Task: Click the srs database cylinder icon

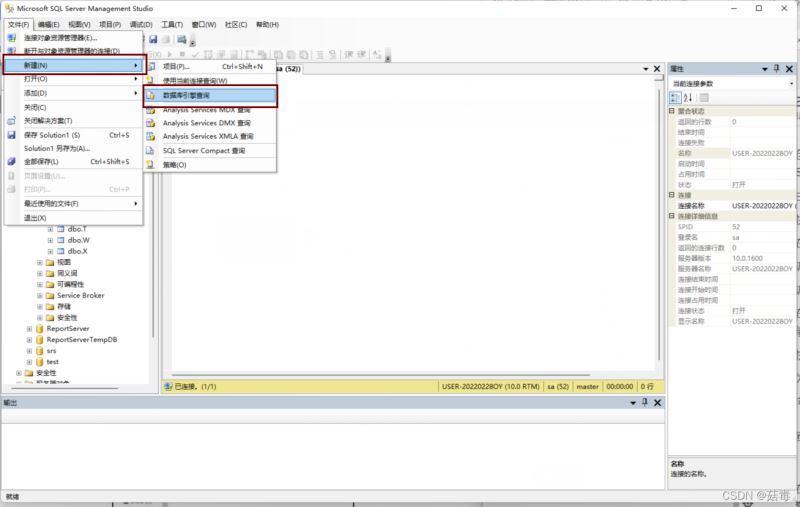Action: [39, 351]
